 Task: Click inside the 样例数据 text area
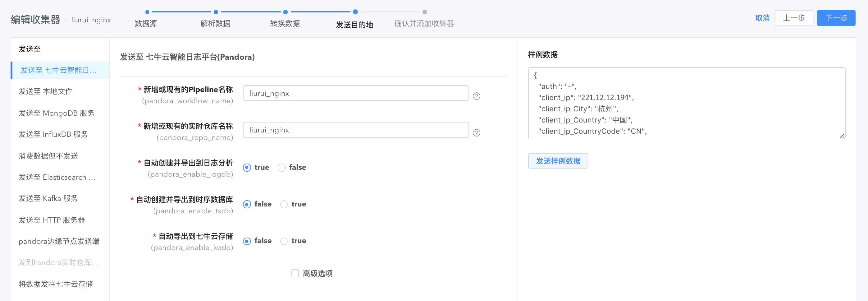[687, 103]
